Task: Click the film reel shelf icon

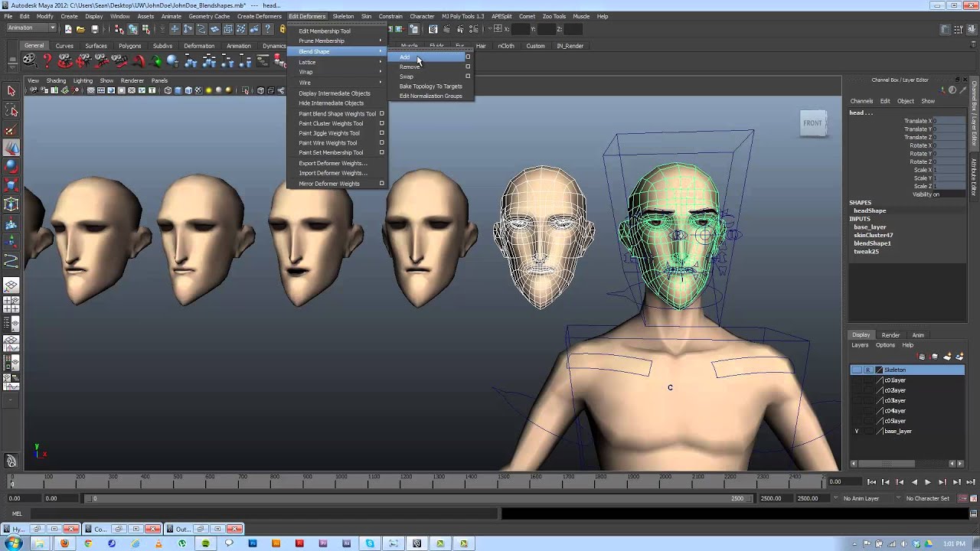Action: (x=29, y=60)
